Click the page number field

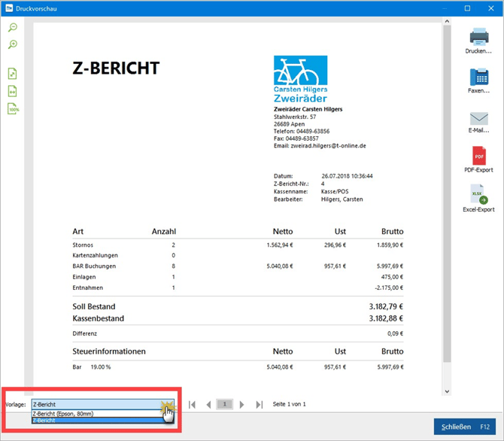pos(225,405)
